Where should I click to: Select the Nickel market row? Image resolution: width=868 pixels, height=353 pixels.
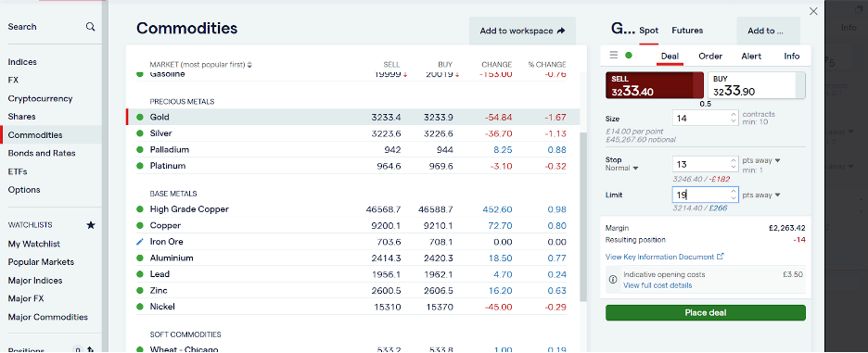(352, 307)
